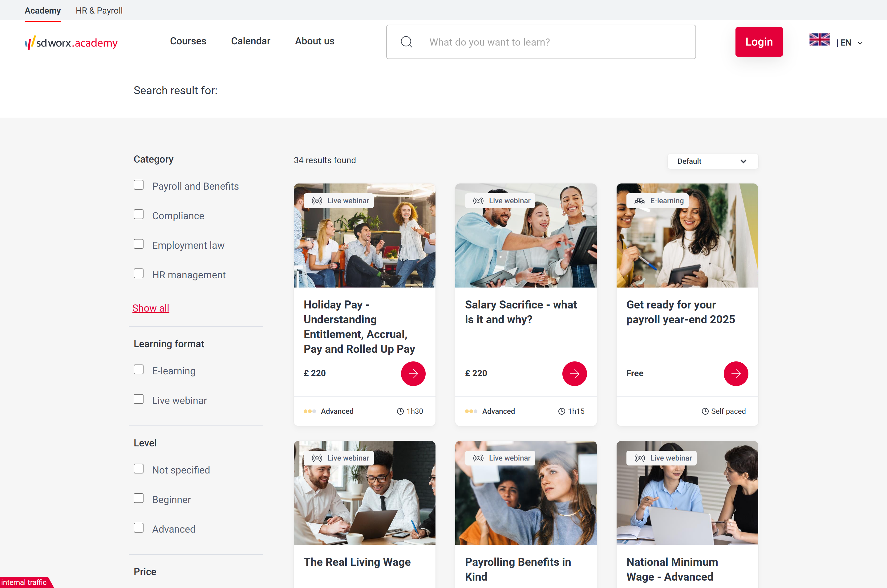Select the E-learning format checkbox
This screenshot has height=588, width=887.
pyautogui.click(x=138, y=370)
